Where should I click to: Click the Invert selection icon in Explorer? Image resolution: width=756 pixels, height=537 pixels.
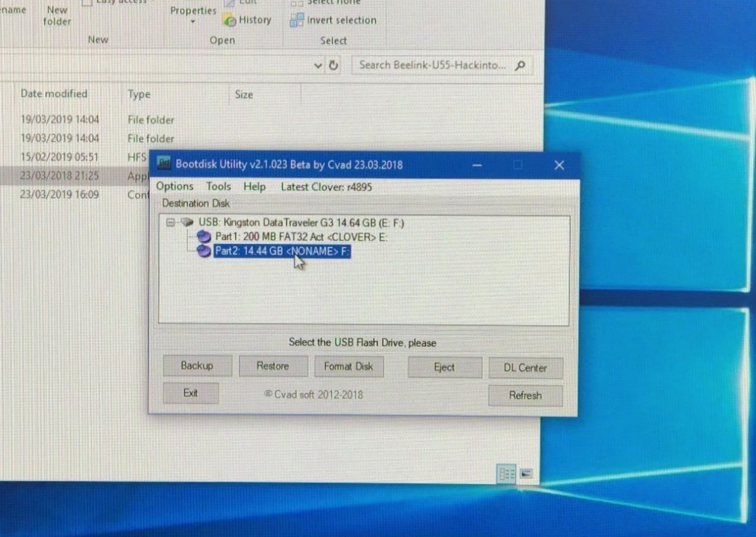[x=296, y=20]
